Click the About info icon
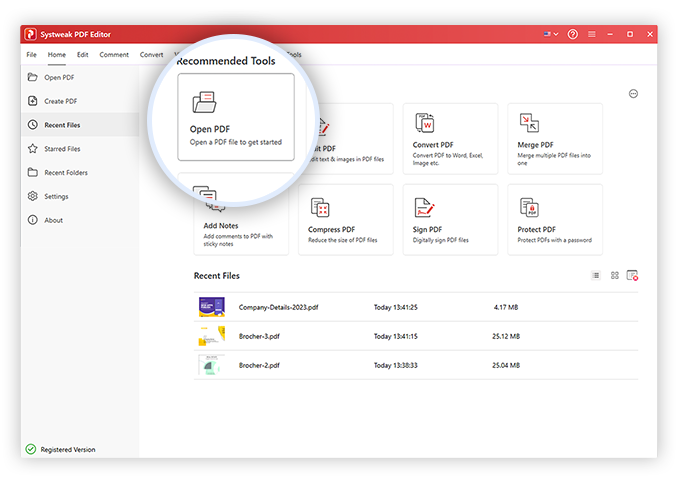The width and height of the screenshot is (678, 484). pyautogui.click(x=32, y=220)
